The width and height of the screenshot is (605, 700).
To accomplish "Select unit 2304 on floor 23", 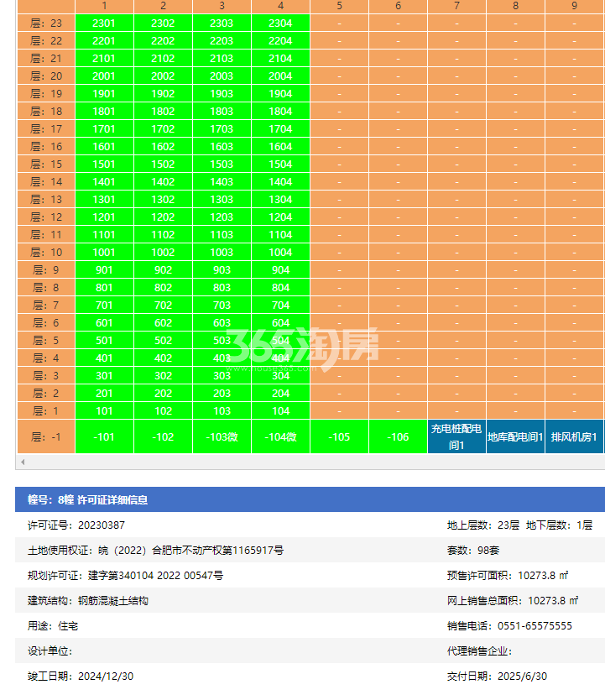I will tap(280, 24).
